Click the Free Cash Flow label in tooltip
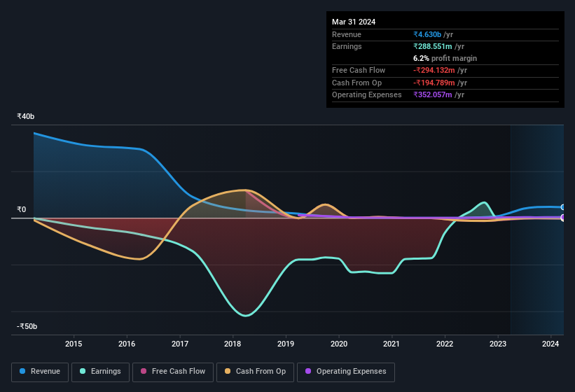Screen dimensions: 575x392 [359, 70]
